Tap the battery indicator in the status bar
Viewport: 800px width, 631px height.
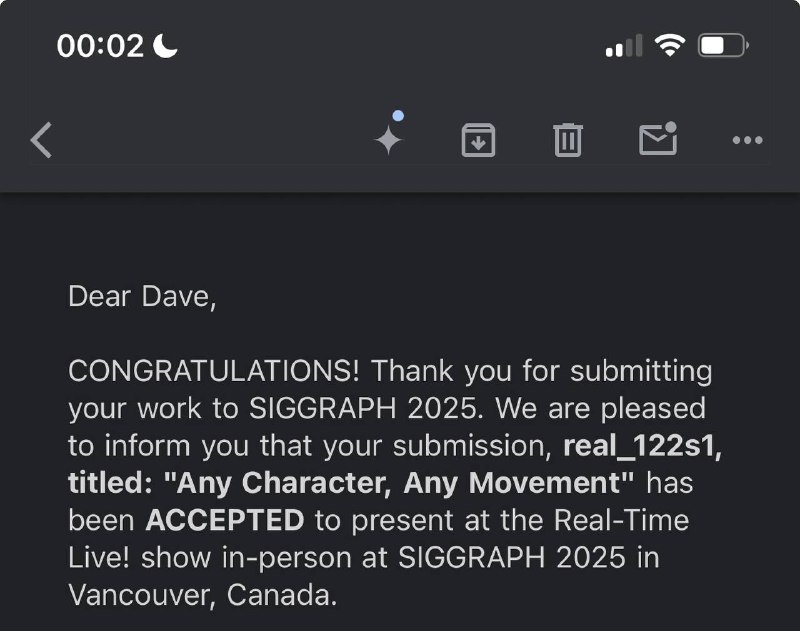(x=723, y=45)
